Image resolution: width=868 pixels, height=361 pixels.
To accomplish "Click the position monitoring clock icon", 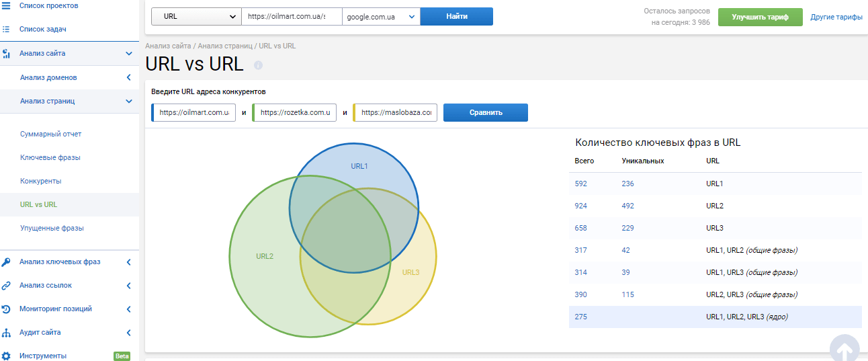I will (x=6, y=309).
